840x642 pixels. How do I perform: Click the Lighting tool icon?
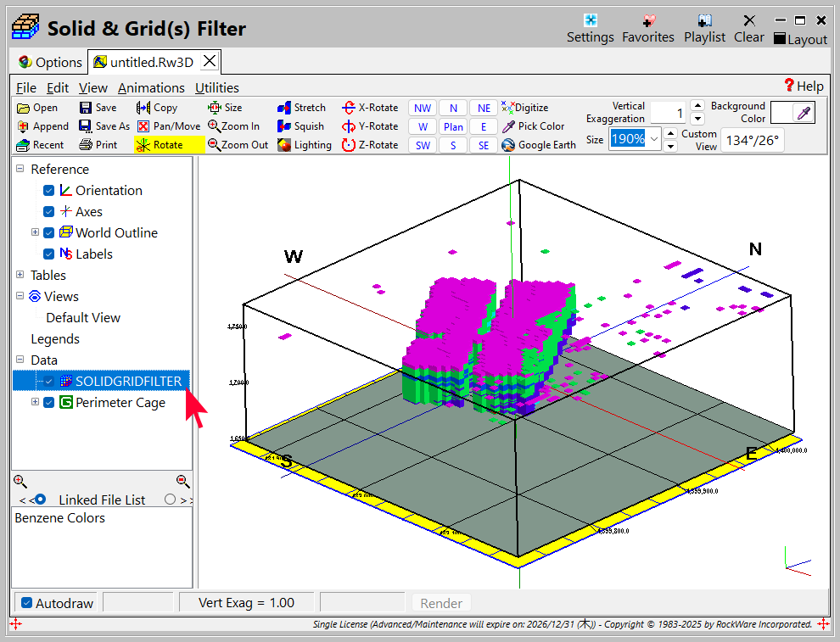284,145
